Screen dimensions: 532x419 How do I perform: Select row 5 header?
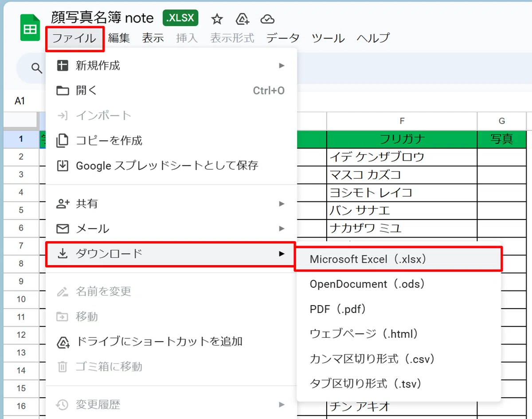coord(21,210)
